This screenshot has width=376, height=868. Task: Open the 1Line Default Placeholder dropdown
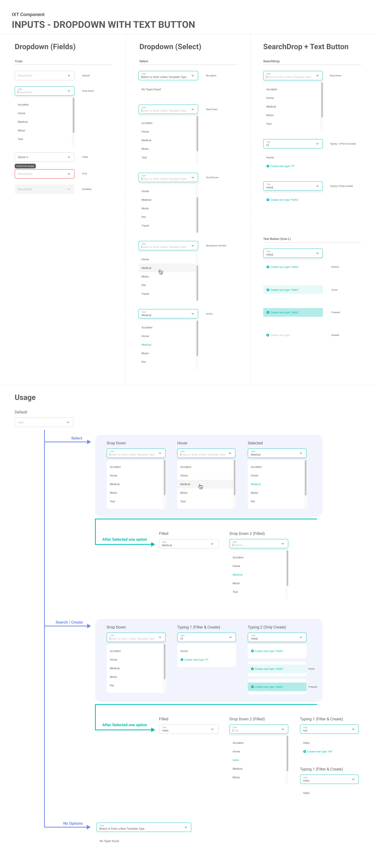pos(44,75)
